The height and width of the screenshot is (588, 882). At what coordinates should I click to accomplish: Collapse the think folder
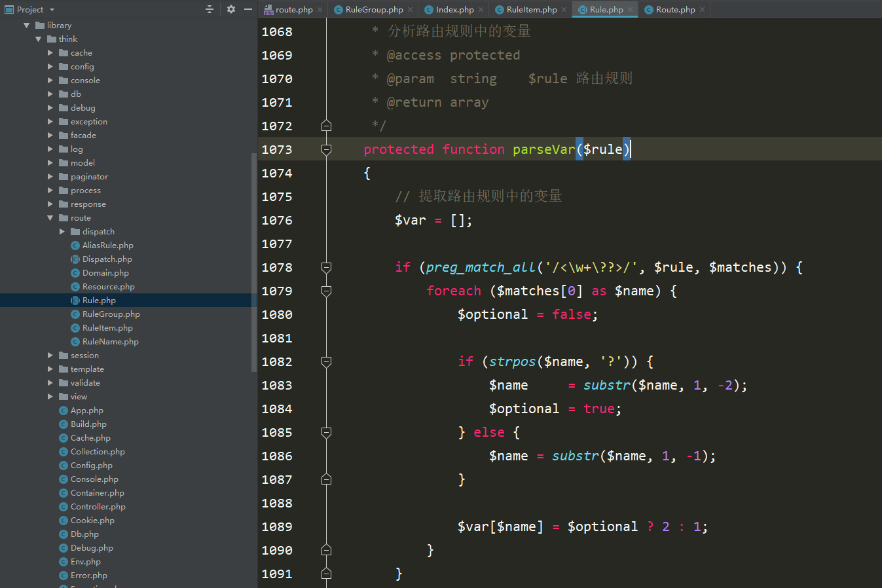point(39,39)
